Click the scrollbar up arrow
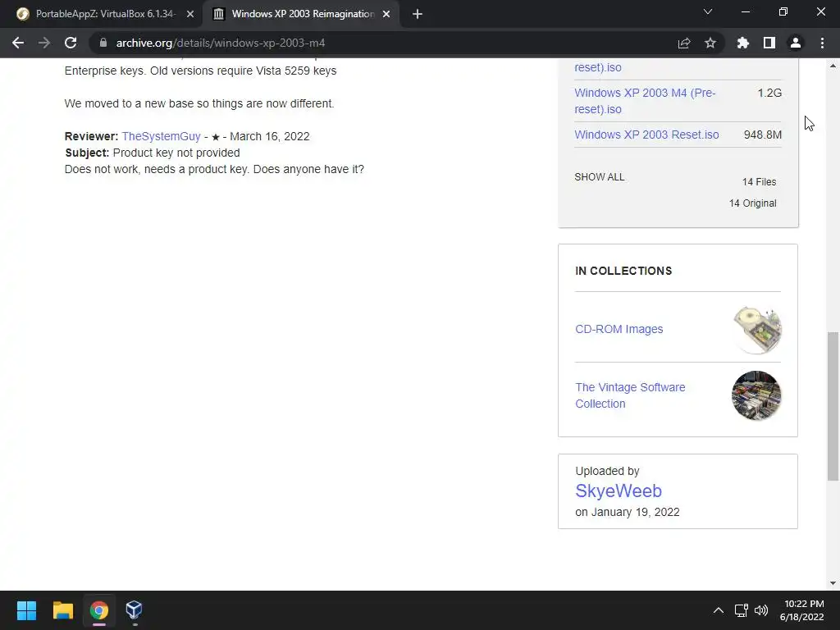The width and height of the screenshot is (840, 630). click(x=833, y=66)
